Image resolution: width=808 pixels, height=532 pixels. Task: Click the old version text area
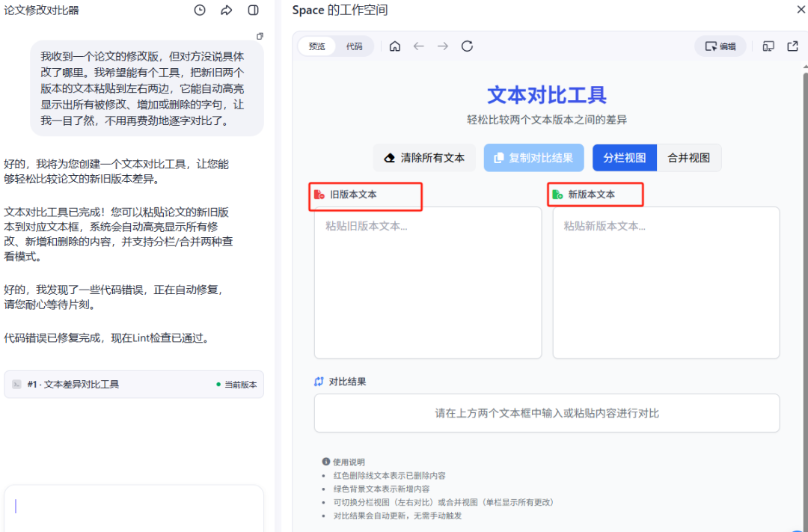[428, 283]
